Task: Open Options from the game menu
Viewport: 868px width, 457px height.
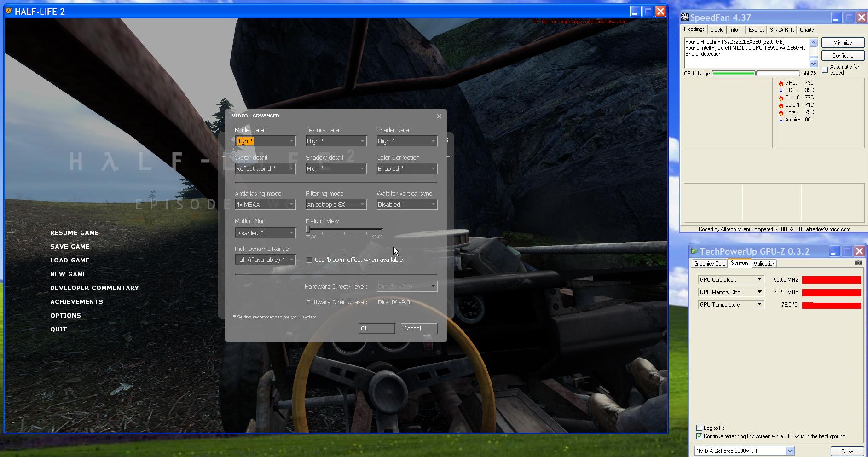Action: 65,316
